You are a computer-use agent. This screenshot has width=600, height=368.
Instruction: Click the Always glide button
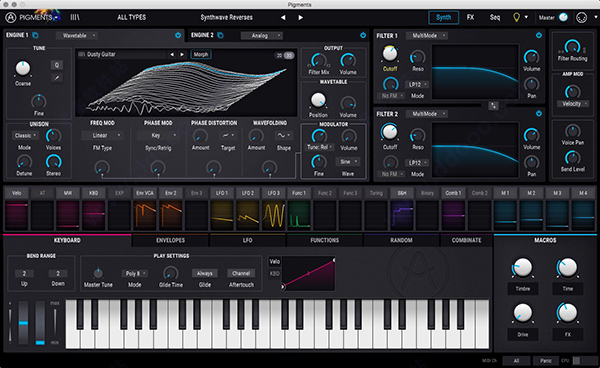point(205,274)
